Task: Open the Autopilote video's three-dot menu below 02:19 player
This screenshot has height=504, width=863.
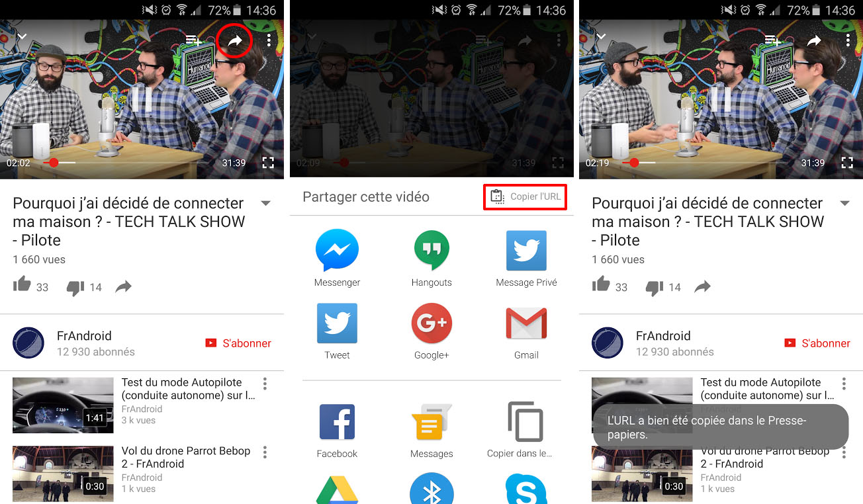Action: point(844,384)
